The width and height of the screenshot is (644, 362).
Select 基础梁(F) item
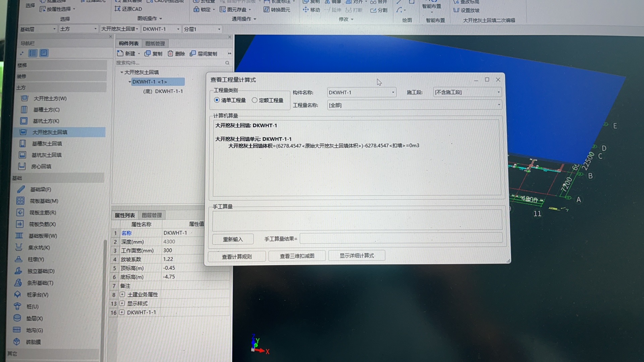pyautogui.click(x=41, y=190)
